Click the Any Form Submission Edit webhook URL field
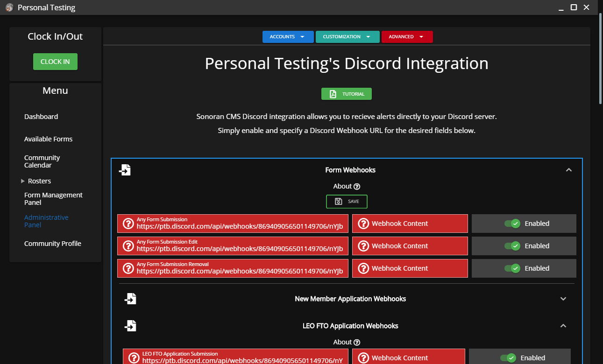 (233, 246)
